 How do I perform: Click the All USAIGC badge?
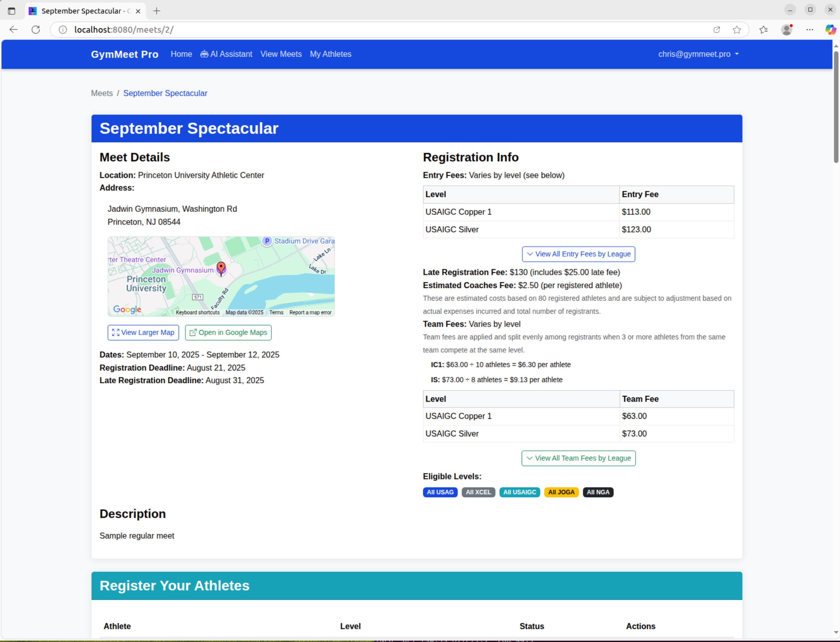(519, 492)
